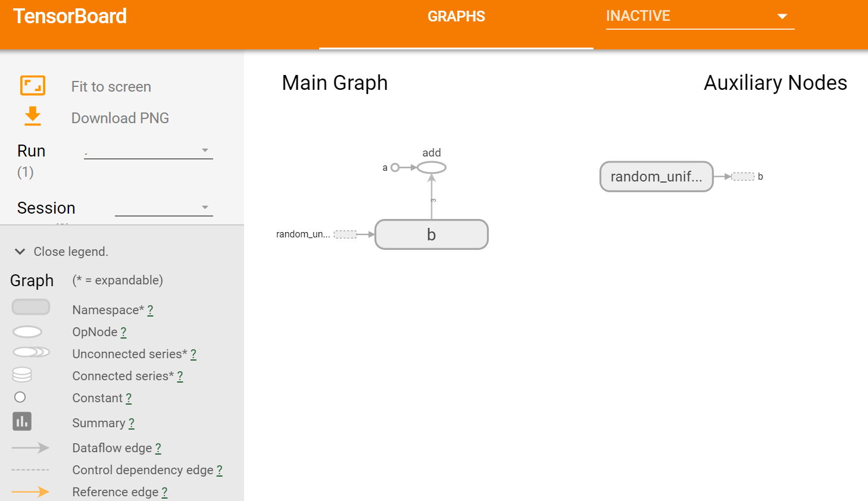Click the edge between b and add
This screenshot has height=501, width=868.
tap(432, 197)
